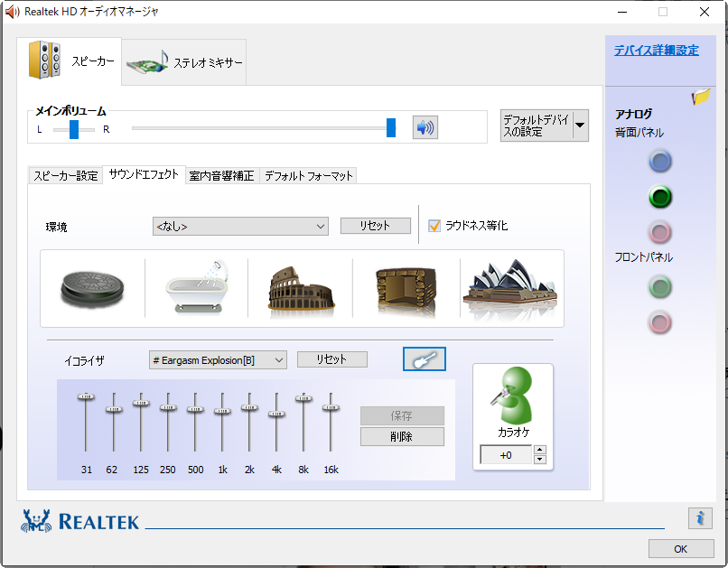Click the 4k equalizer slider
Screen dimensions: 728x568
click(276, 414)
